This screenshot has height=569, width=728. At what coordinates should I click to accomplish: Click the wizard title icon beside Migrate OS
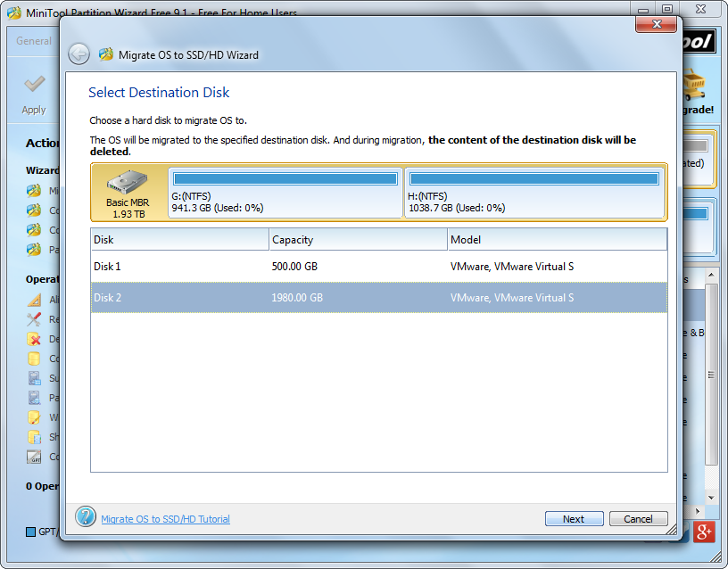coord(106,54)
